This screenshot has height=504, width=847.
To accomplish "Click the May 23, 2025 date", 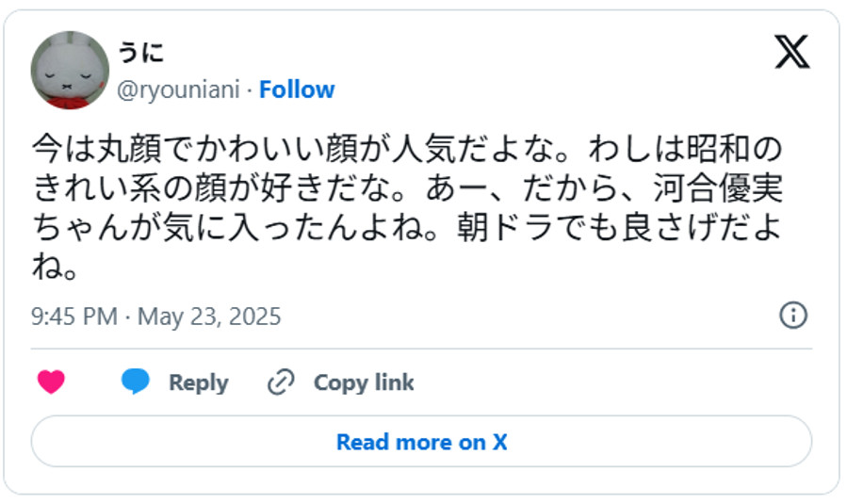I will [209, 316].
